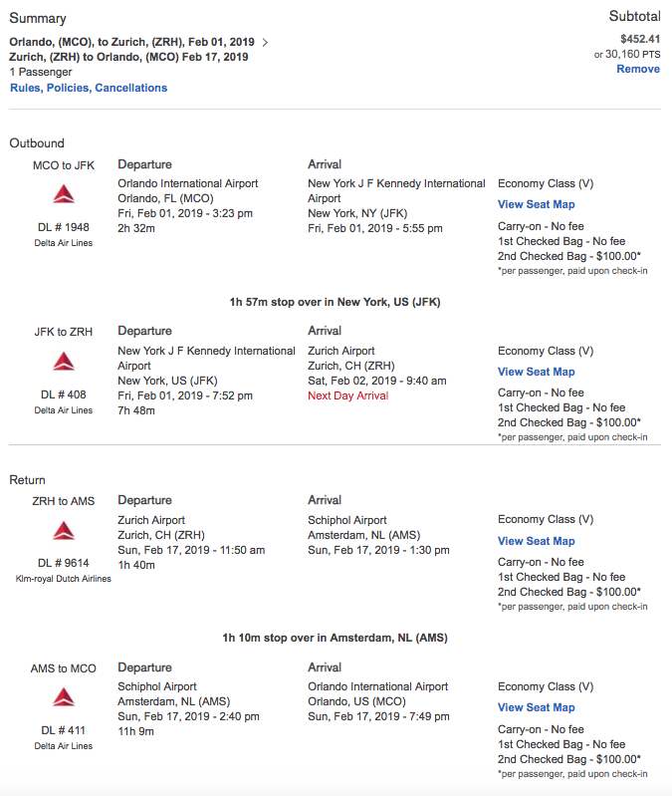Click Delta logo for flight DL 408

pos(64,361)
